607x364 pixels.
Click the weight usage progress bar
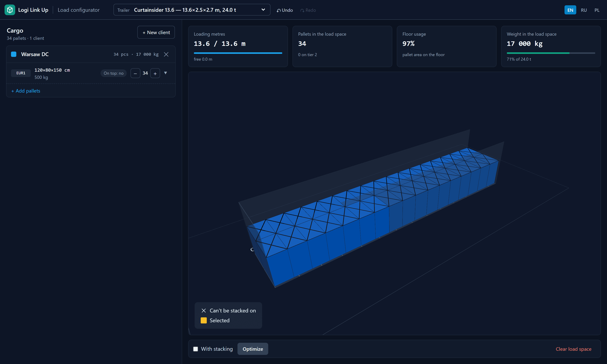(551, 53)
